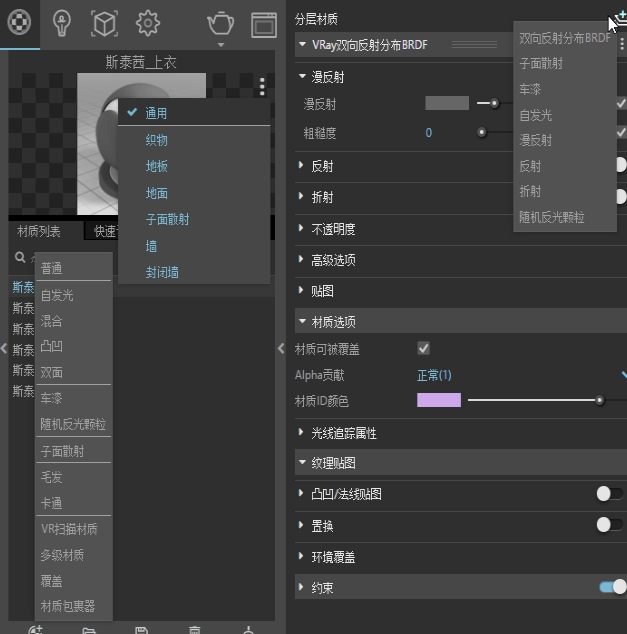Turn on the 置换 toggle switch

click(x=604, y=524)
